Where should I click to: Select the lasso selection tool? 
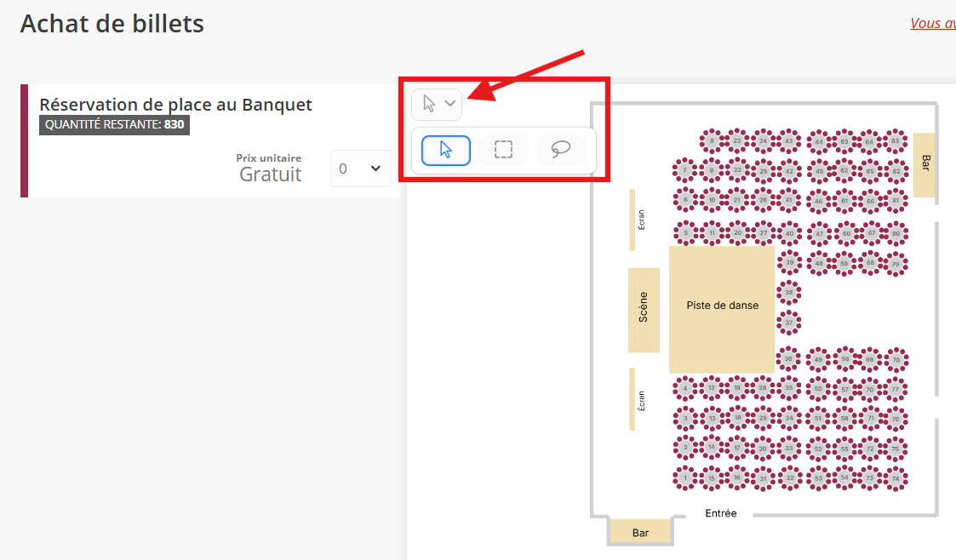pos(560,150)
